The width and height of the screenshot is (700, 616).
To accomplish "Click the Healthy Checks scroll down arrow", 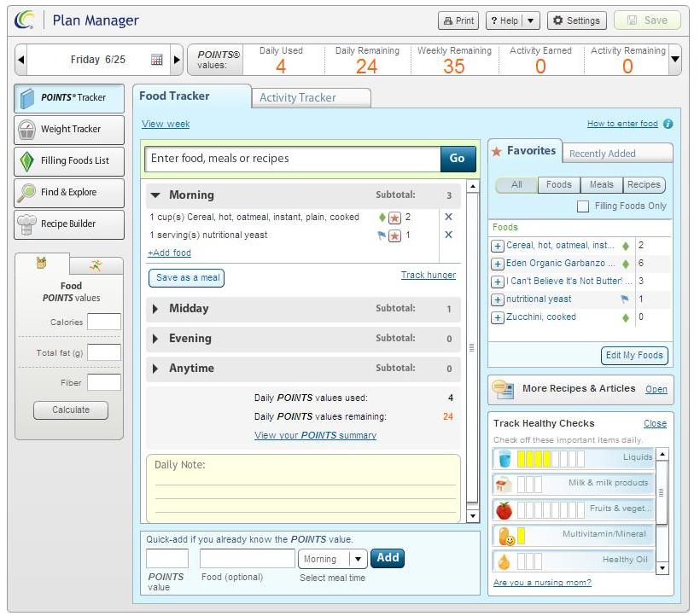I will (x=662, y=568).
